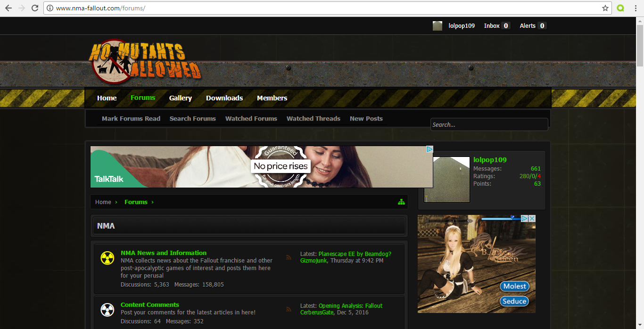
Task: Click the 63 points value
Action: (537, 184)
